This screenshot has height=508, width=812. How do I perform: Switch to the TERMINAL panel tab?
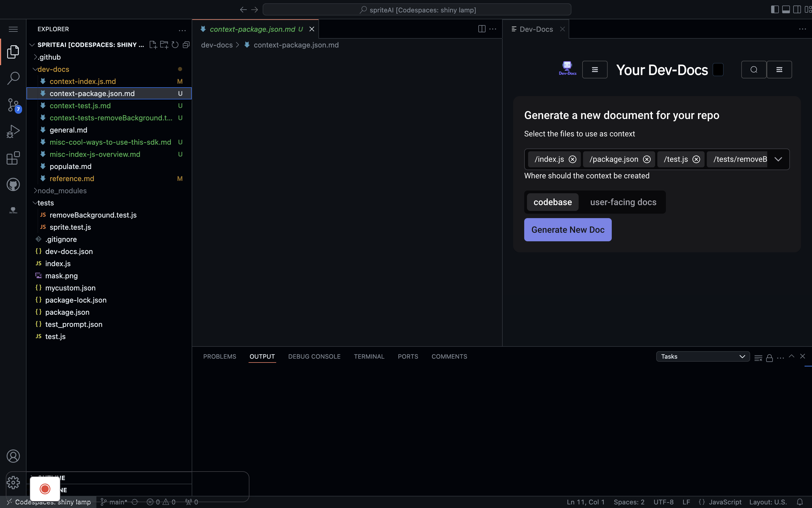coord(369,356)
